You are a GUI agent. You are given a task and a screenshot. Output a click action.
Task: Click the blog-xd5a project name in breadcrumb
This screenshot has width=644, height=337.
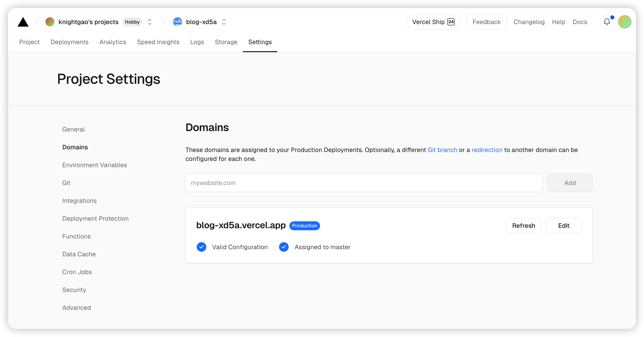coord(201,22)
